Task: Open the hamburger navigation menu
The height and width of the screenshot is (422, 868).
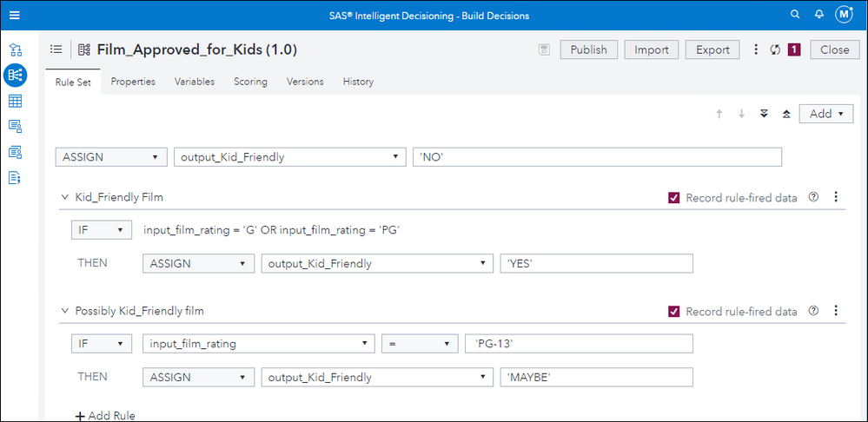Action: pos(15,16)
